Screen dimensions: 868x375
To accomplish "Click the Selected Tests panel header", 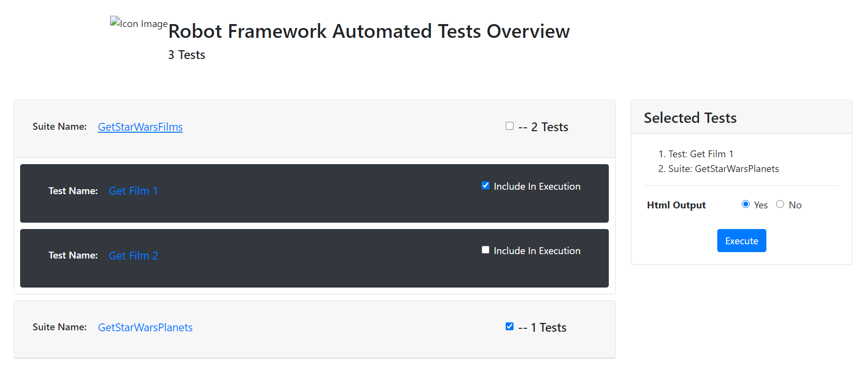I will pos(690,117).
